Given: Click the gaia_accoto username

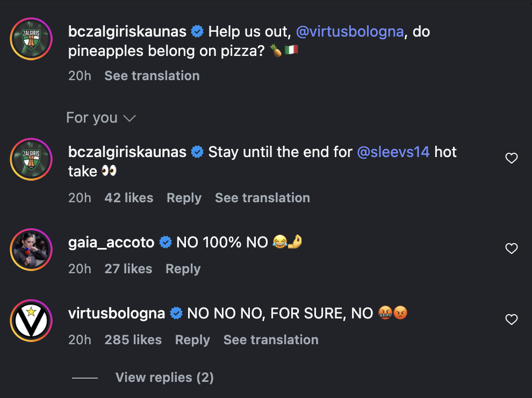Looking at the screenshot, I should [111, 243].
